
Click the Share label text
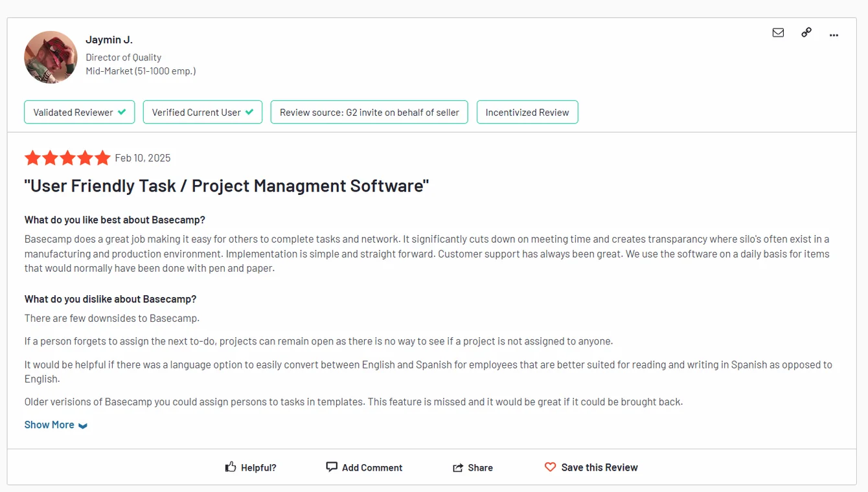coord(481,467)
